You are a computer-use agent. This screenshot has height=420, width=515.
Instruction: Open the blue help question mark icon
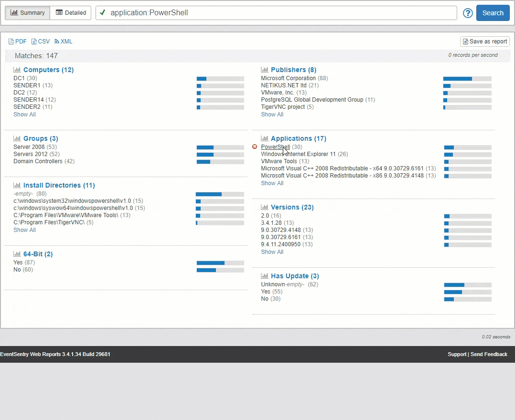click(x=468, y=13)
